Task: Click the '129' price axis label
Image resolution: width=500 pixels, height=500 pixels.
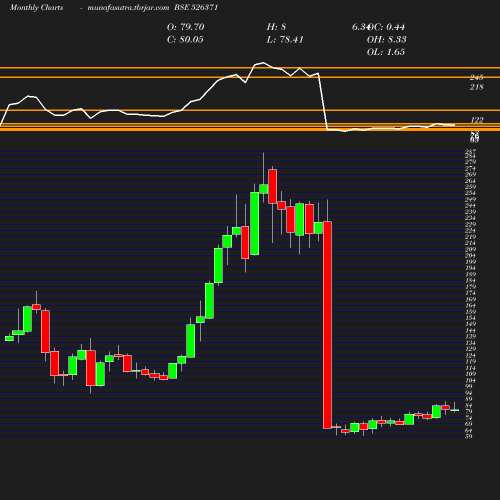Action: coord(470,349)
